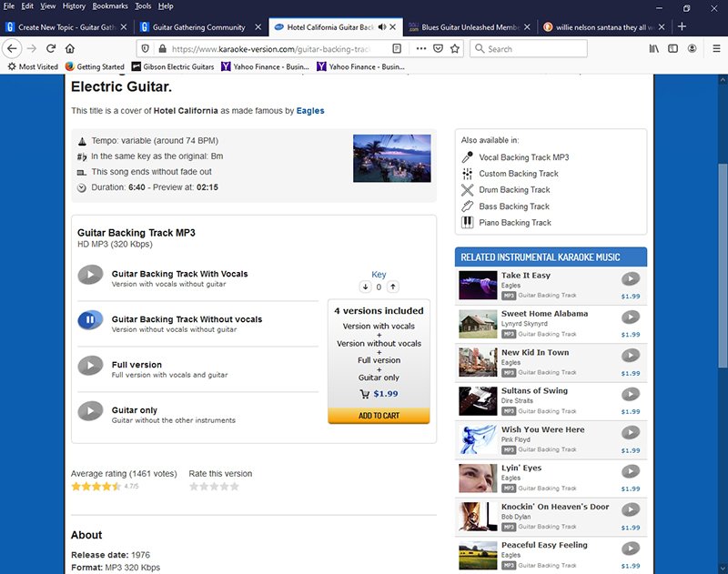728x574 pixels.
Task: Open Bass Backing Track link
Action: [514, 206]
